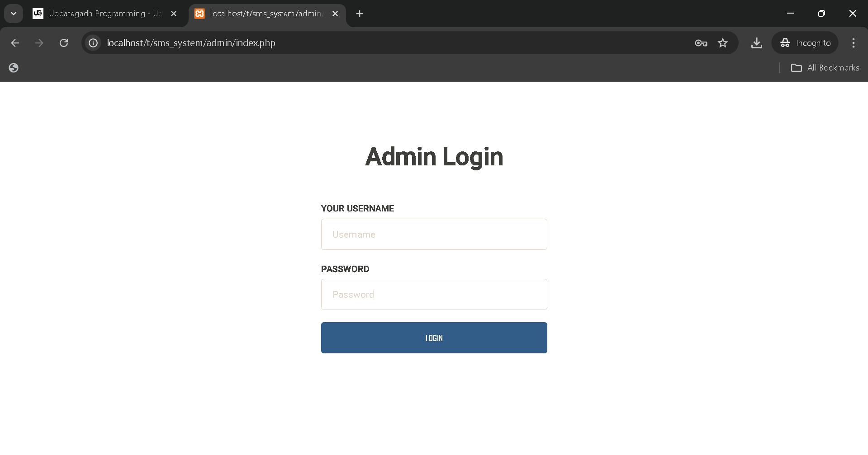Open the Chrome three-dot menu
The height and width of the screenshot is (455, 868).
pos(854,43)
